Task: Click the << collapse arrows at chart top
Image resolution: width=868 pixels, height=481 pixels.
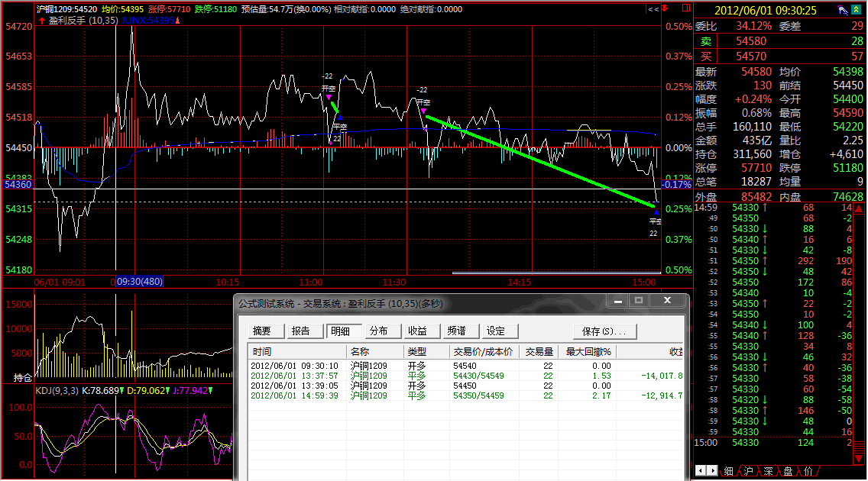Action: [x=653, y=9]
